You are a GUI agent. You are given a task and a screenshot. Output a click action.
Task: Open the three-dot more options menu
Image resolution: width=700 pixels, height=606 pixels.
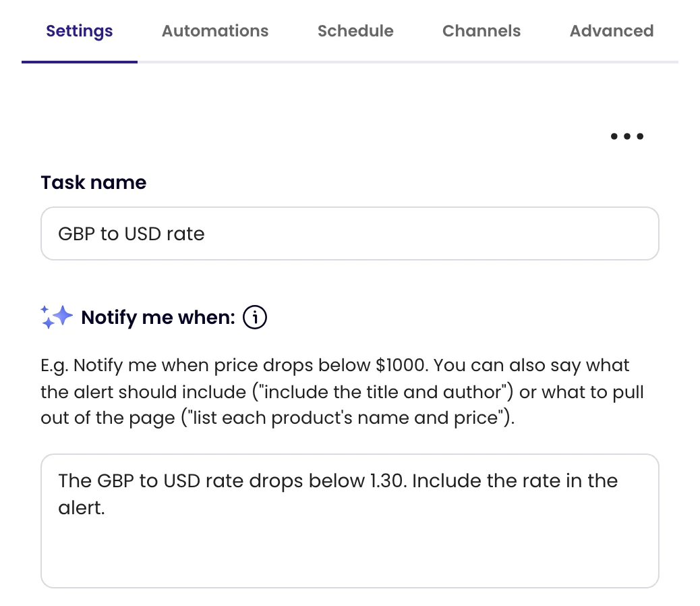click(x=626, y=136)
